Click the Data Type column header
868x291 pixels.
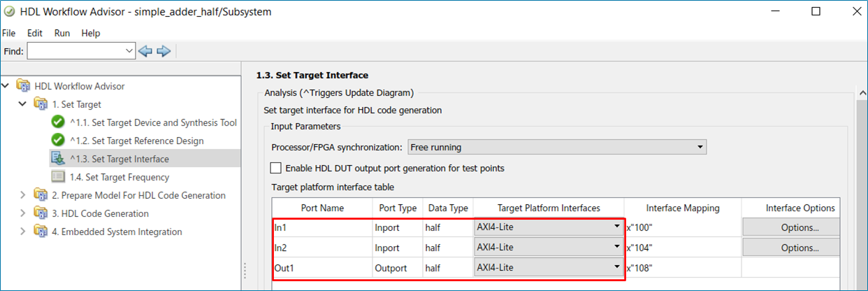(448, 208)
